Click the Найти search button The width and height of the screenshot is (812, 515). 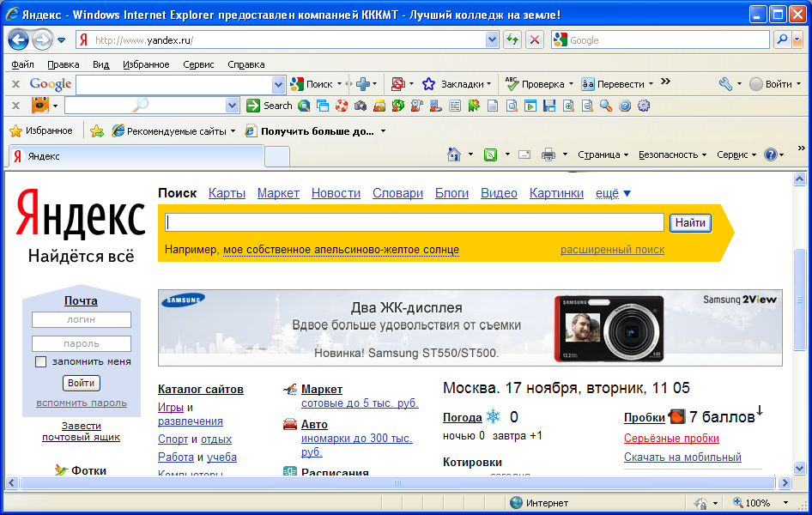[x=690, y=222]
